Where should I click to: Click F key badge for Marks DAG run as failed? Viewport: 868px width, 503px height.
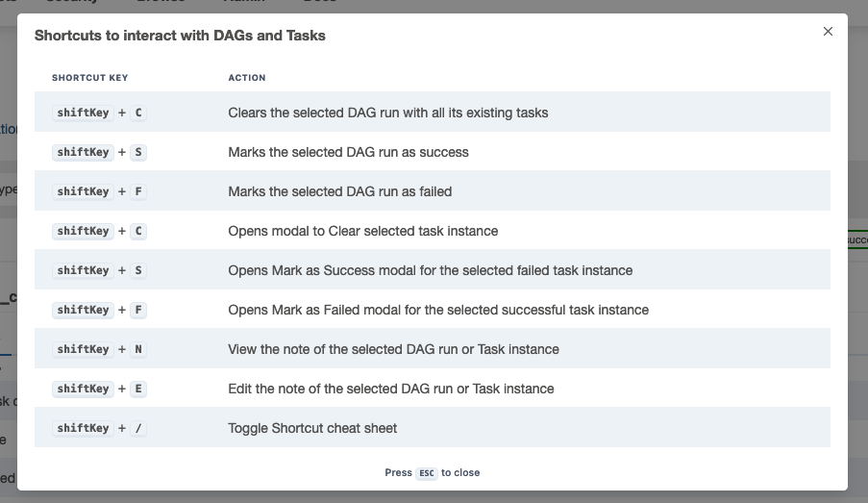[138, 191]
